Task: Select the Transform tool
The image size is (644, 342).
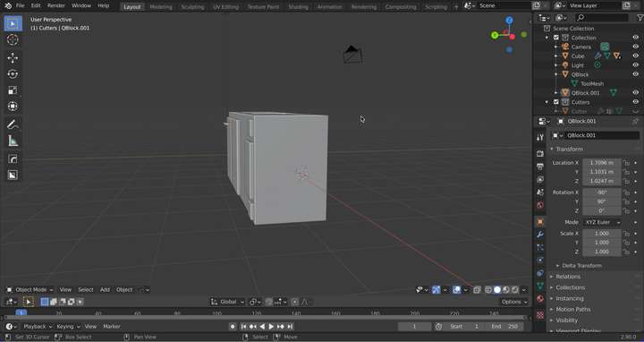Action: [13, 106]
